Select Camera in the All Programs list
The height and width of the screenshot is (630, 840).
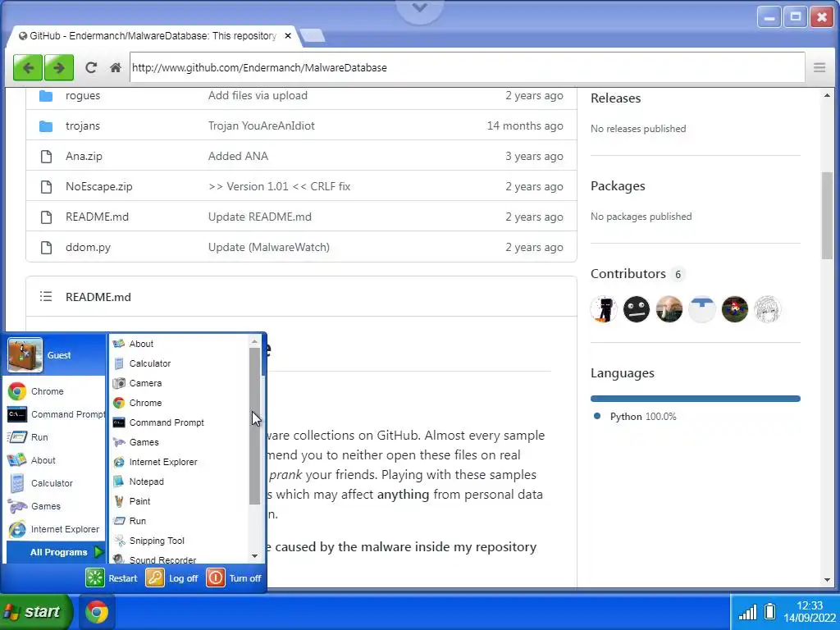(x=138, y=383)
